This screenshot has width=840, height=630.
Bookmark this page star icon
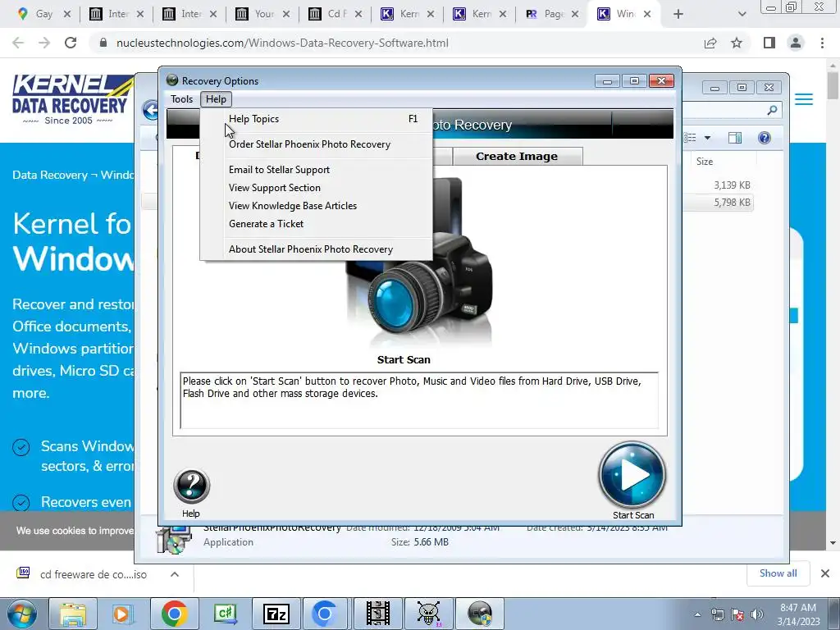737,43
